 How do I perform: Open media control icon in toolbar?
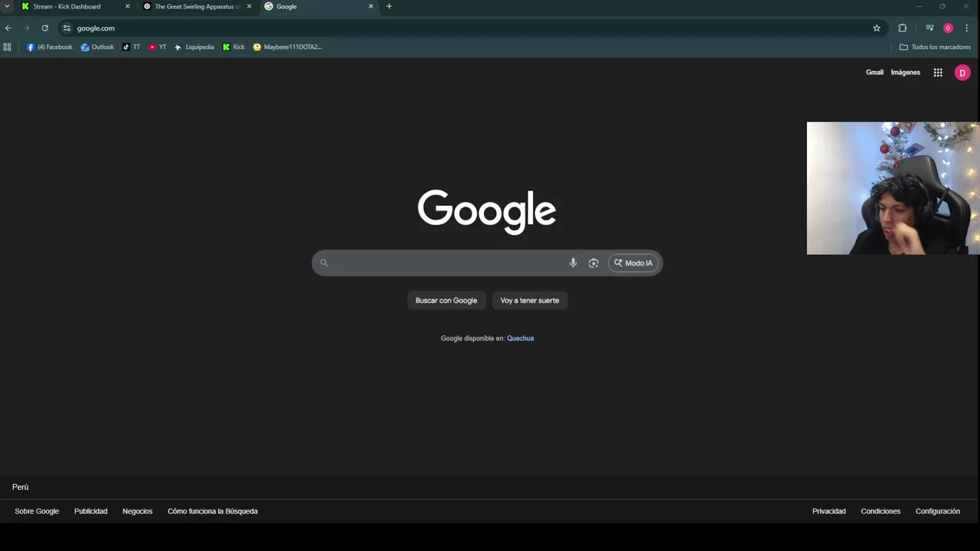point(929,28)
